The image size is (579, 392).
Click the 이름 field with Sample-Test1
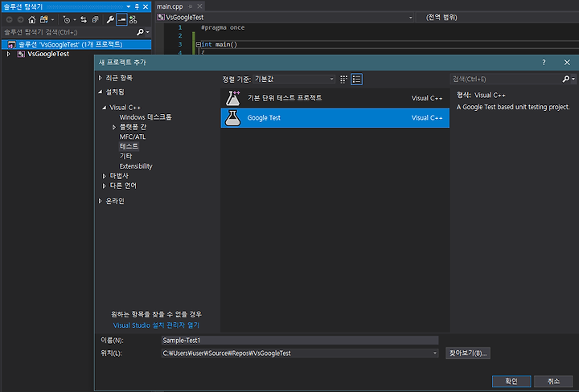coord(300,341)
